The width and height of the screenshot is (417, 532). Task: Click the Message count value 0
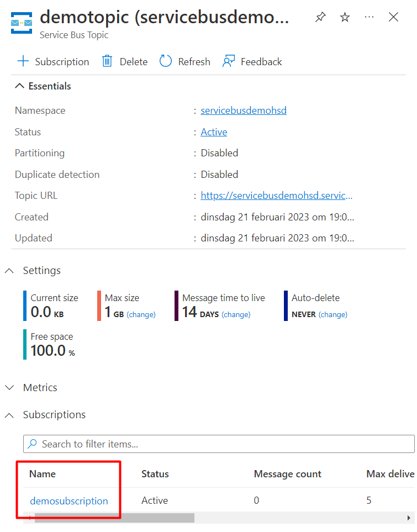pyautogui.click(x=256, y=501)
